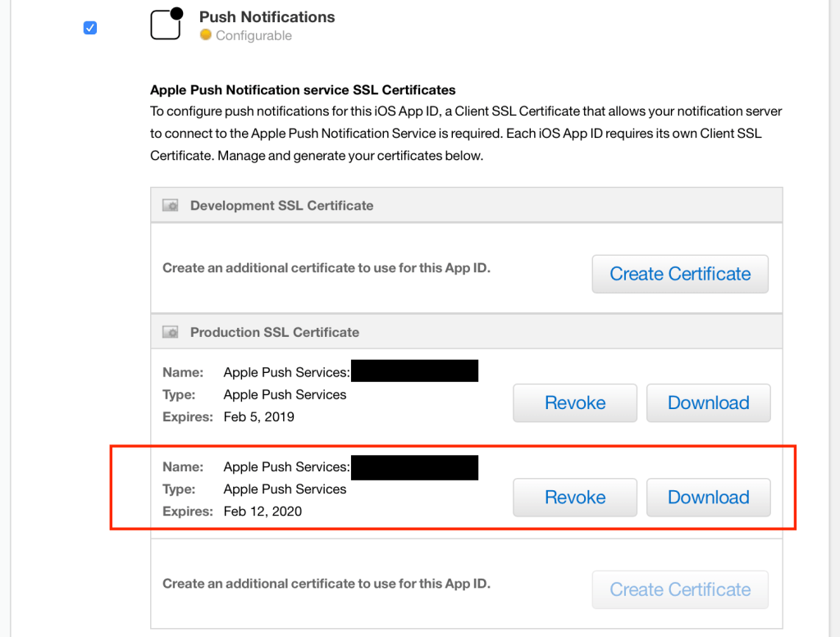The width and height of the screenshot is (840, 637).
Task: Click the Feb 12, 2020 expiration date
Action: 262,511
